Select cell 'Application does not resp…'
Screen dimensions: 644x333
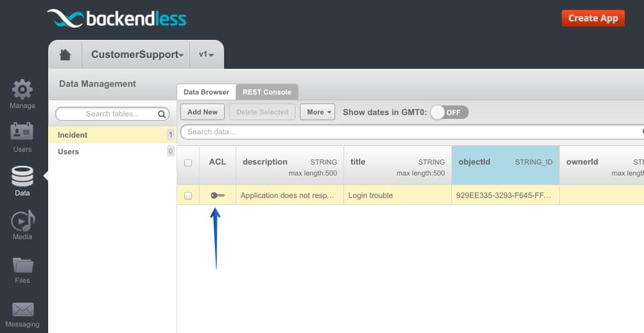[x=290, y=195]
